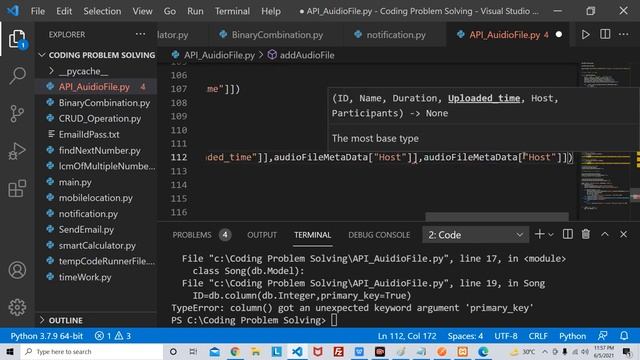The width and height of the screenshot is (640, 360).
Task: Open the Go menu
Action: pos(169,11)
